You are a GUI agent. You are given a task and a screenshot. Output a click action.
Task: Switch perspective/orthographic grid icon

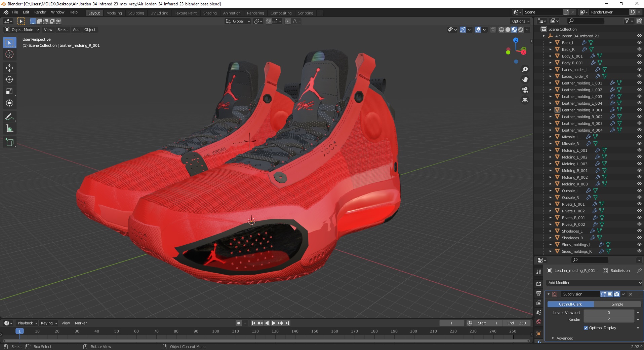point(525,100)
